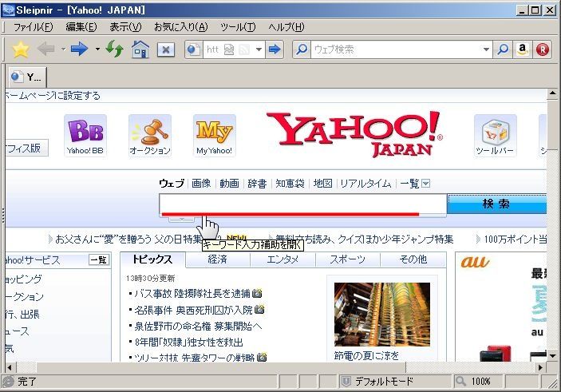Open the 表示(V) menu
The height and width of the screenshot is (392, 561).
pyautogui.click(x=125, y=27)
